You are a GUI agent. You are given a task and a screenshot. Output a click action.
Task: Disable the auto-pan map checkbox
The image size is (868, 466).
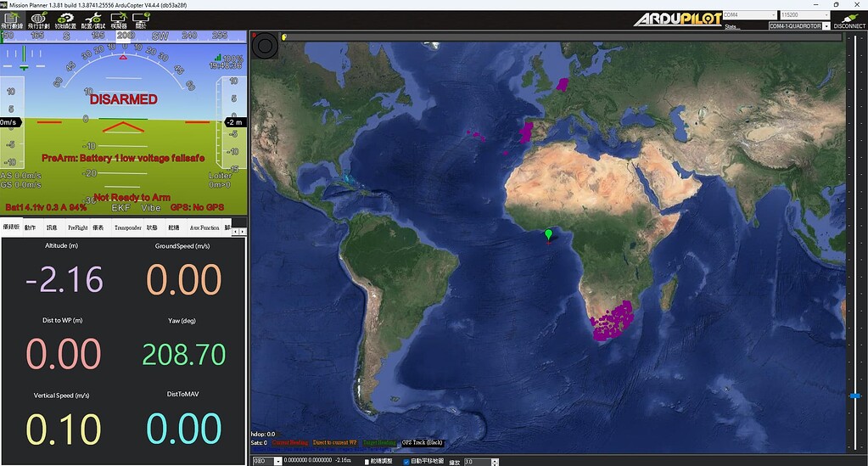pyautogui.click(x=406, y=461)
